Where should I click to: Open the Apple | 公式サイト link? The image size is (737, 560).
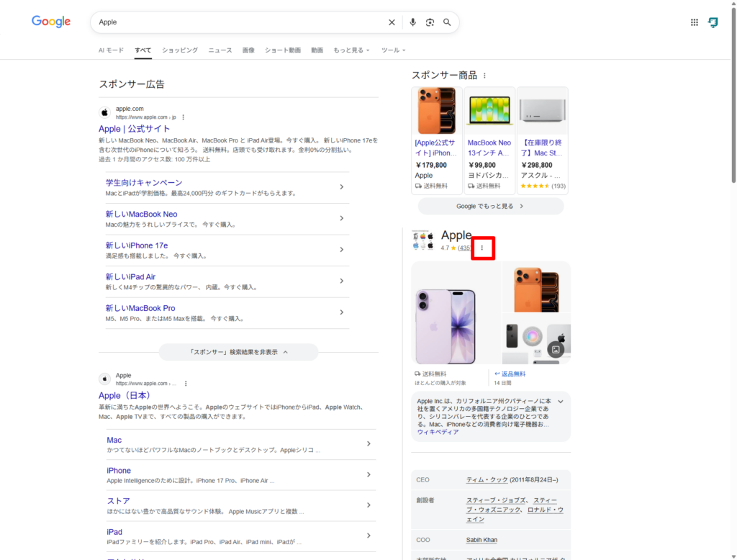[x=135, y=129]
